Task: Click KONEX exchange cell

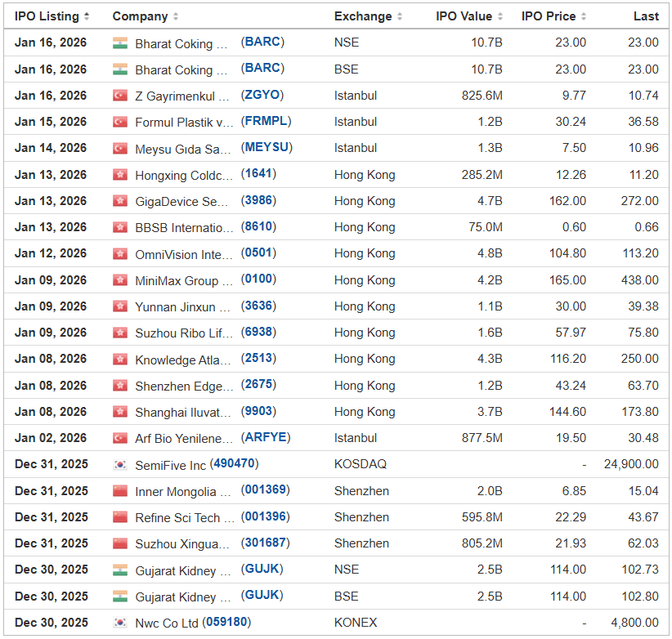Action: click(356, 623)
